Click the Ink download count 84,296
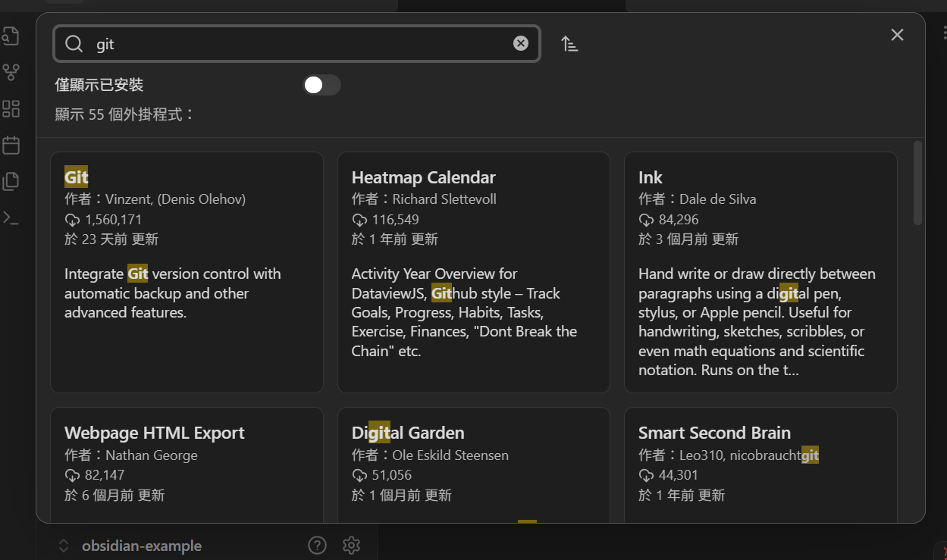Viewport: 947px width, 560px height. point(679,220)
